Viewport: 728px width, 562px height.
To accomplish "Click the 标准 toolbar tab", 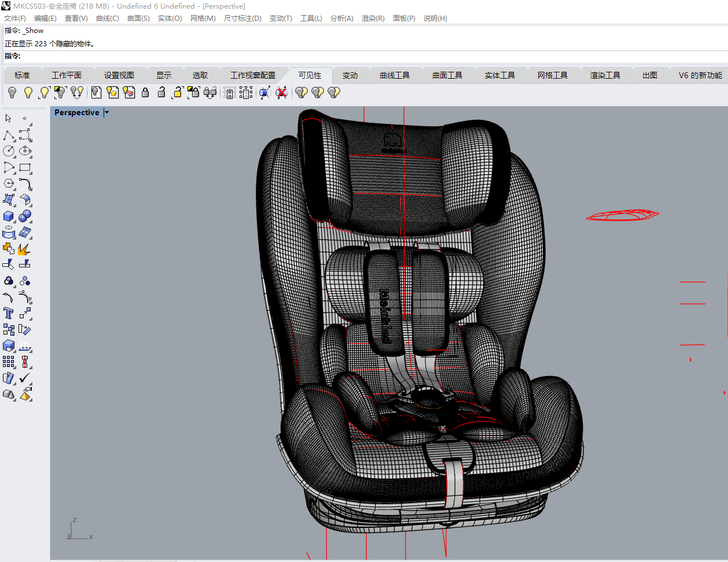I will point(21,75).
